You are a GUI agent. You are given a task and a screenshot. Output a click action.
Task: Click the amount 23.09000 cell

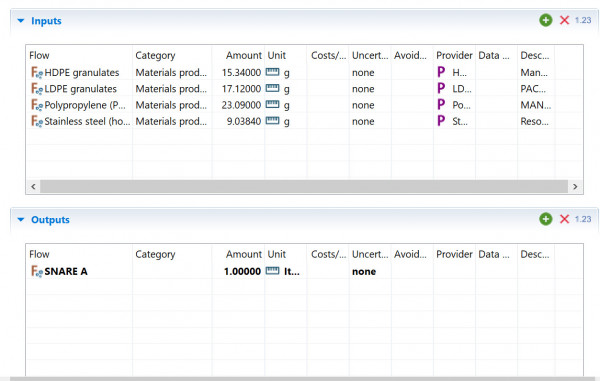(x=241, y=105)
